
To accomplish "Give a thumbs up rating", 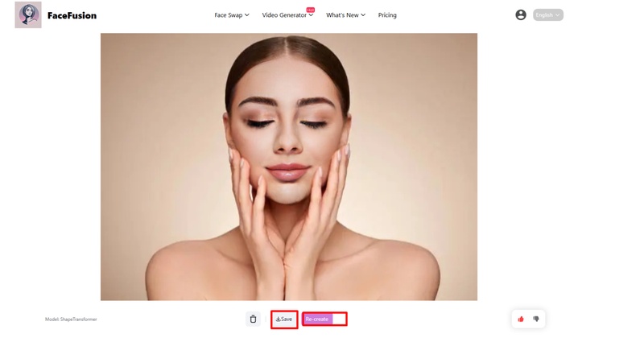I will 521,319.
